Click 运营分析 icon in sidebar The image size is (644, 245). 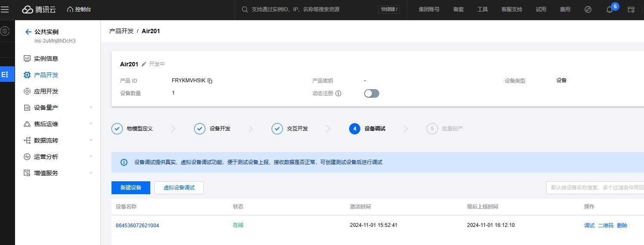[x=27, y=157]
